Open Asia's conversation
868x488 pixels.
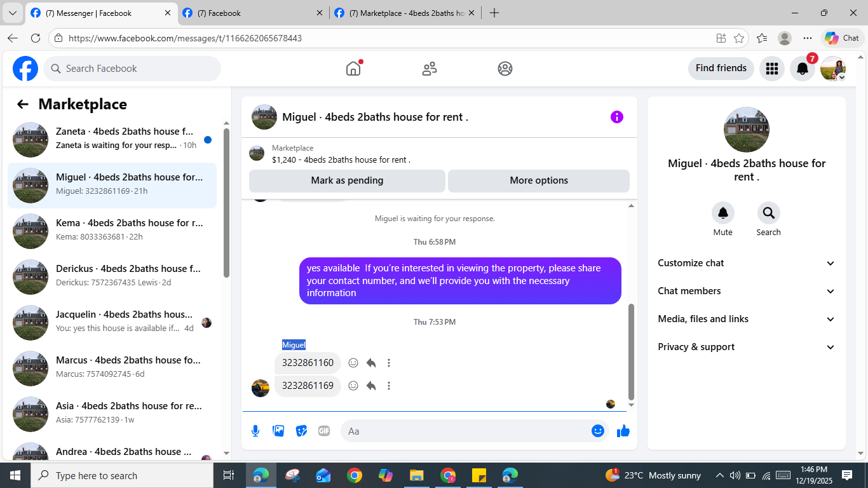click(x=112, y=414)
